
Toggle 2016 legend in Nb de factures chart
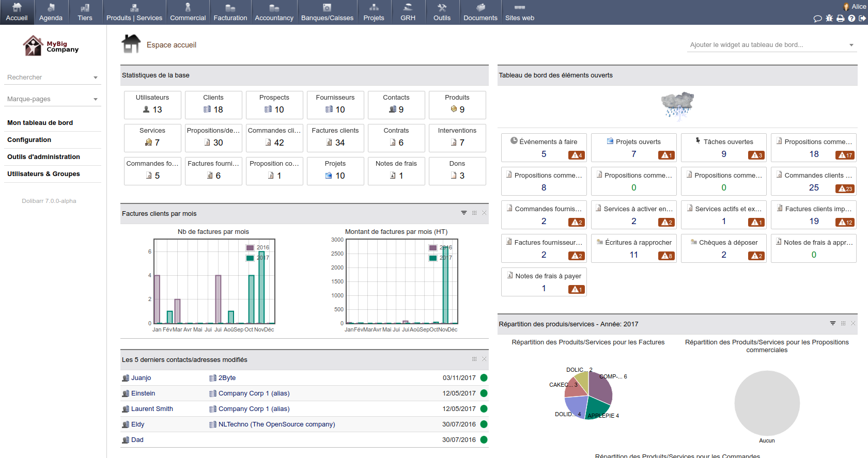pyautogui.click(x=250, y=248)
